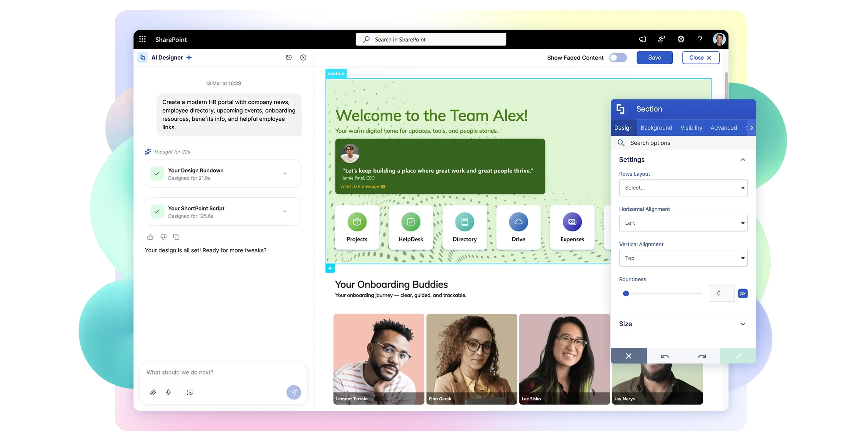Give the response a thumbs down
The image size is (868, 442).
pyautogui.click(x=164, y=237)
